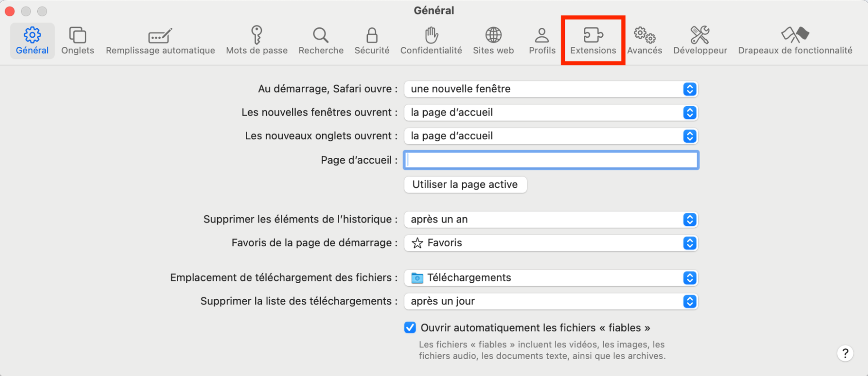This screenshot has width=868, height=376.
Task: Open the Général gear tab
Action: [x=32, y=41]
